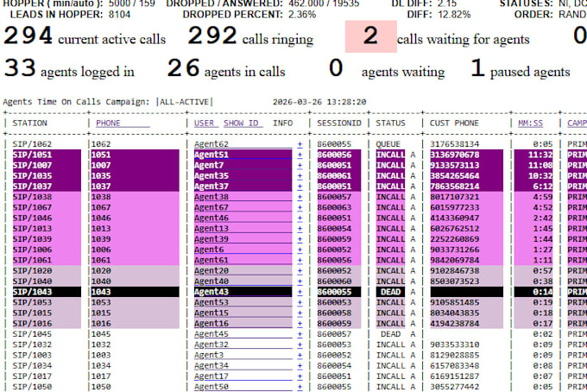Sort by USER column header link
Image resolution: width=587 pixels, height=392 pixels.
click(206, 123)
